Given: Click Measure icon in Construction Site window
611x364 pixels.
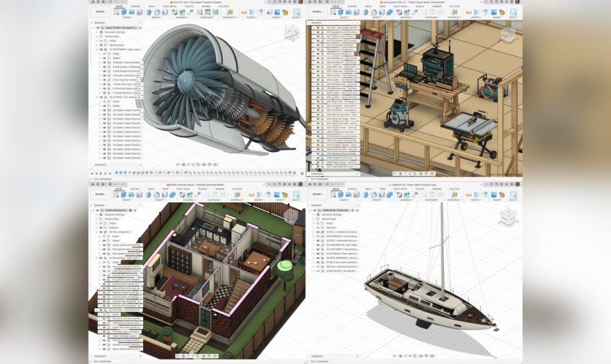Looking at the screenshot, I should coord(469,12).
